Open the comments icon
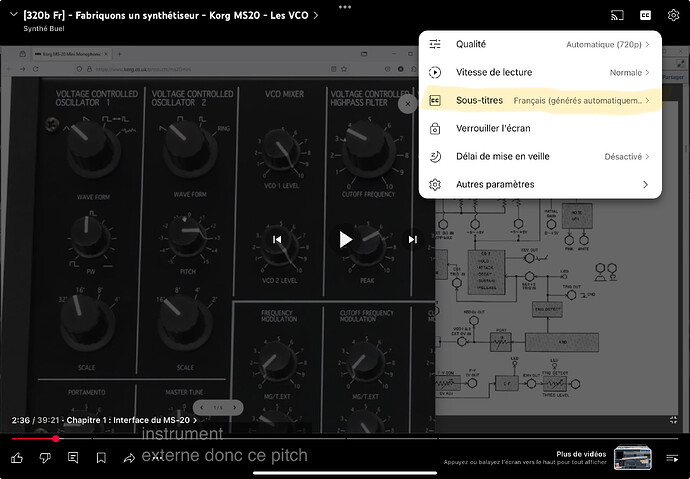This screenshot has width=690, height=479. pos(73,458)
